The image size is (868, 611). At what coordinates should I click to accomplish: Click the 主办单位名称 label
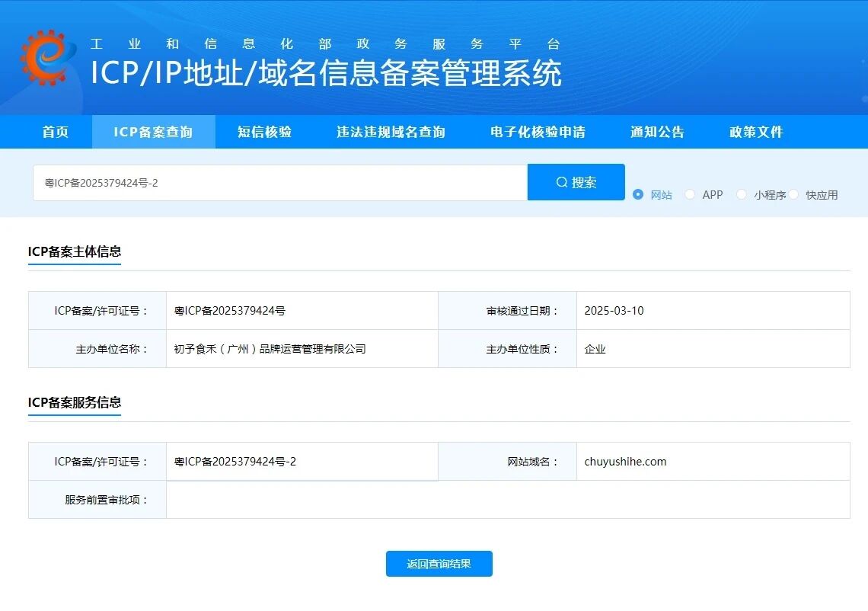pyautogui.click(x=111, y=349)
